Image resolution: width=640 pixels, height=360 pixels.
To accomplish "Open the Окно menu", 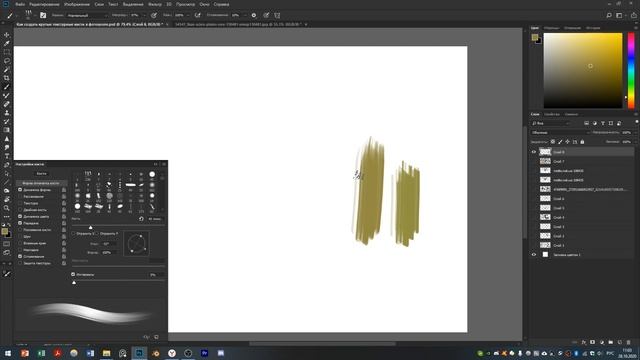I will [204, 4].
